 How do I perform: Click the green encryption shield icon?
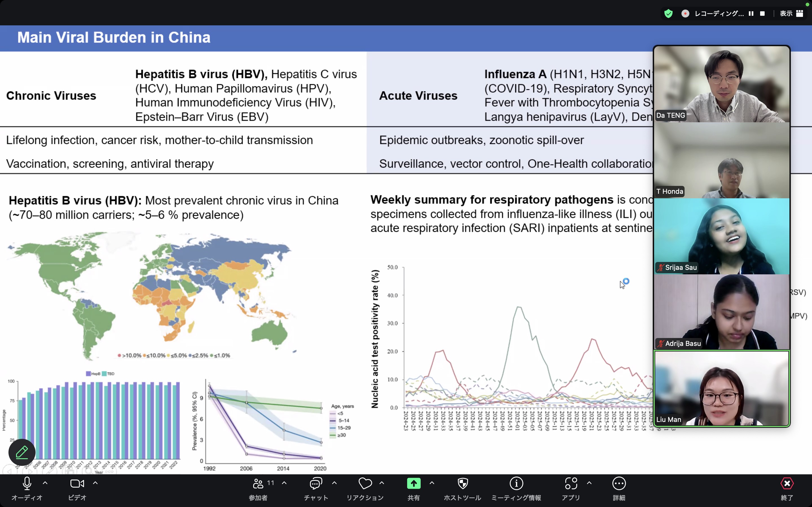(668, 14)
